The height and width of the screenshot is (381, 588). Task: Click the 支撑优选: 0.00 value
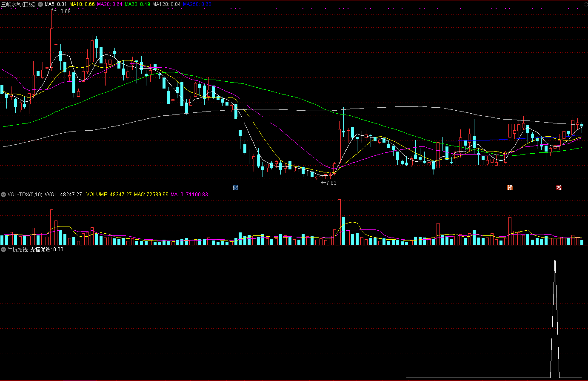tap(46, 249)
